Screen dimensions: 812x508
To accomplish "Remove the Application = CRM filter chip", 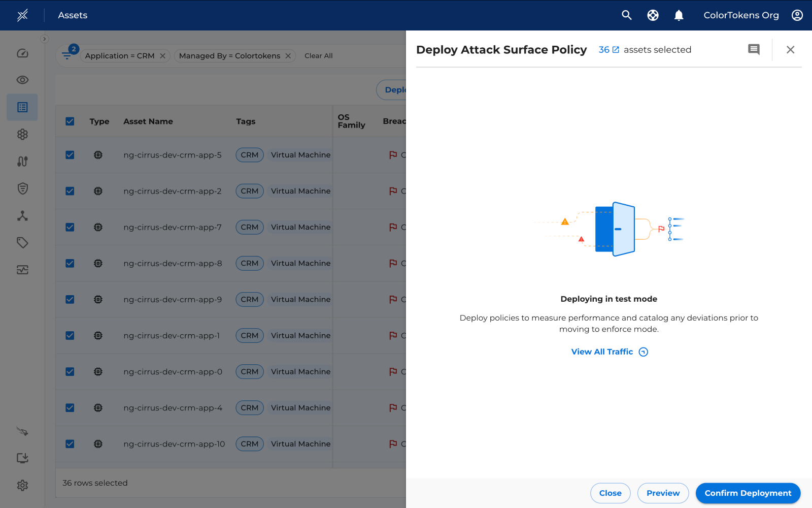I will [x=162, y=56].
